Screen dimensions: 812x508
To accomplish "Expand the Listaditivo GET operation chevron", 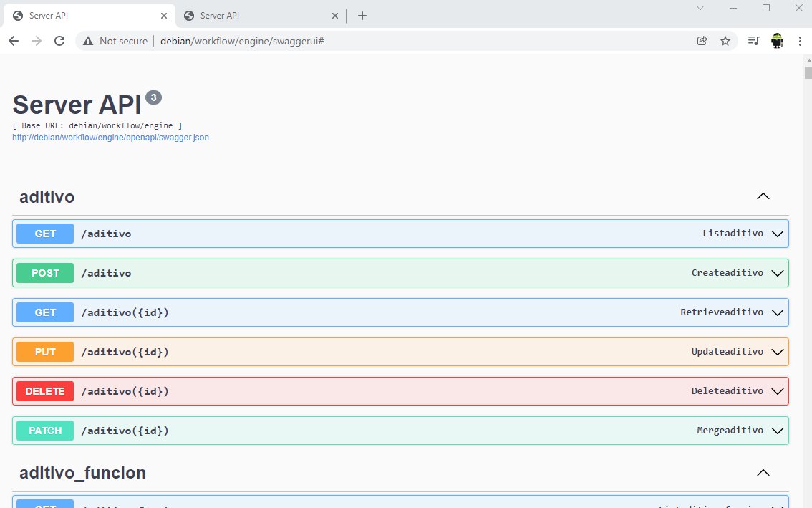I will [x=778, y=234].
